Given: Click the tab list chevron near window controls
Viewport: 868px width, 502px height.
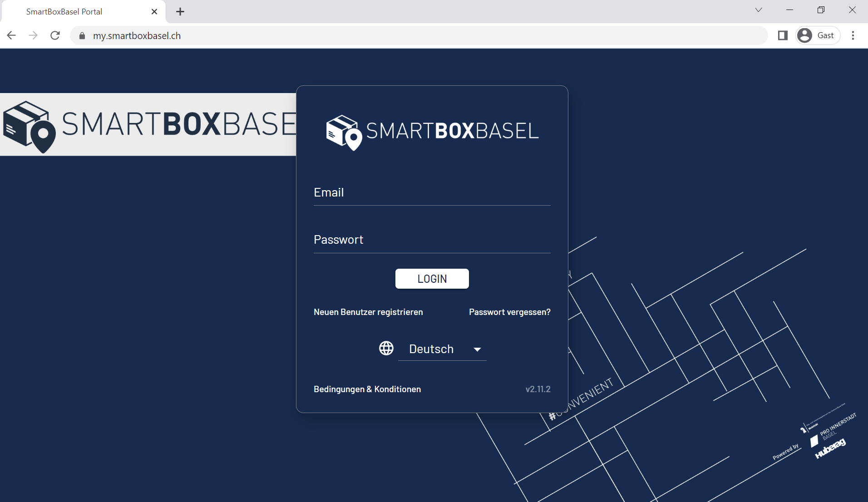Looking at the screenshot, I should tap(758, 10).
